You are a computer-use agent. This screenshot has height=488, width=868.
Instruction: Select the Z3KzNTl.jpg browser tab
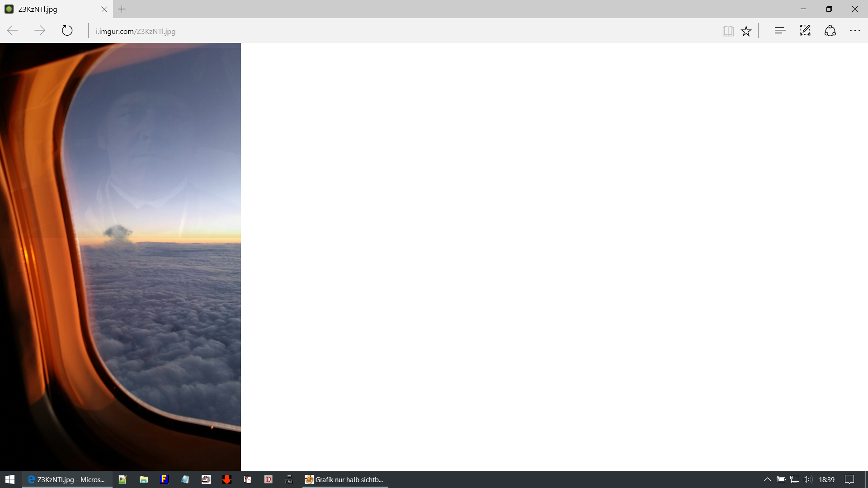pyautogui.click(x=50, y=9)
